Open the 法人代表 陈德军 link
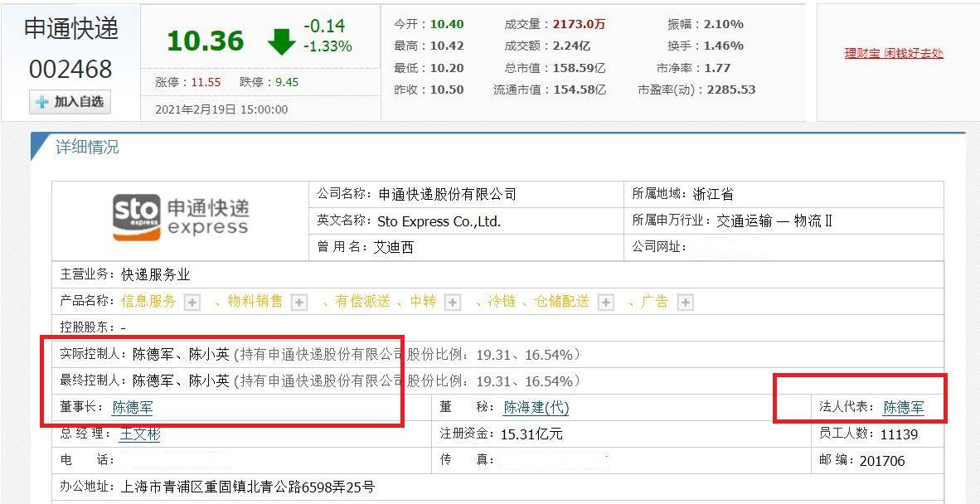980x504 pixels. coord(903,408)
